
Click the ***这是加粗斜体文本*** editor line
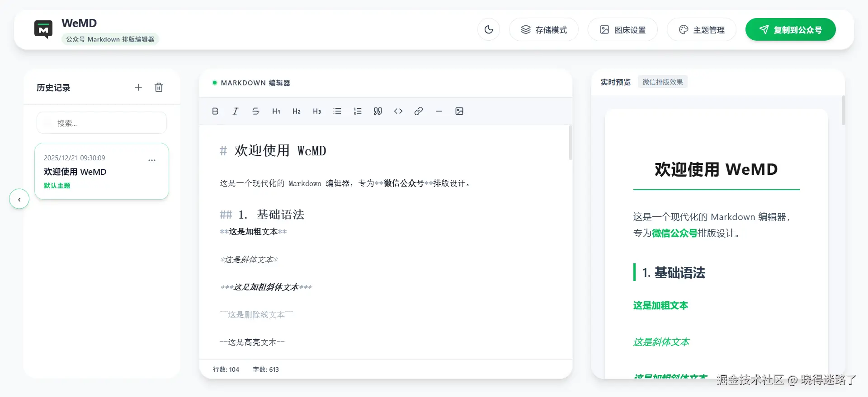[266, 287]
